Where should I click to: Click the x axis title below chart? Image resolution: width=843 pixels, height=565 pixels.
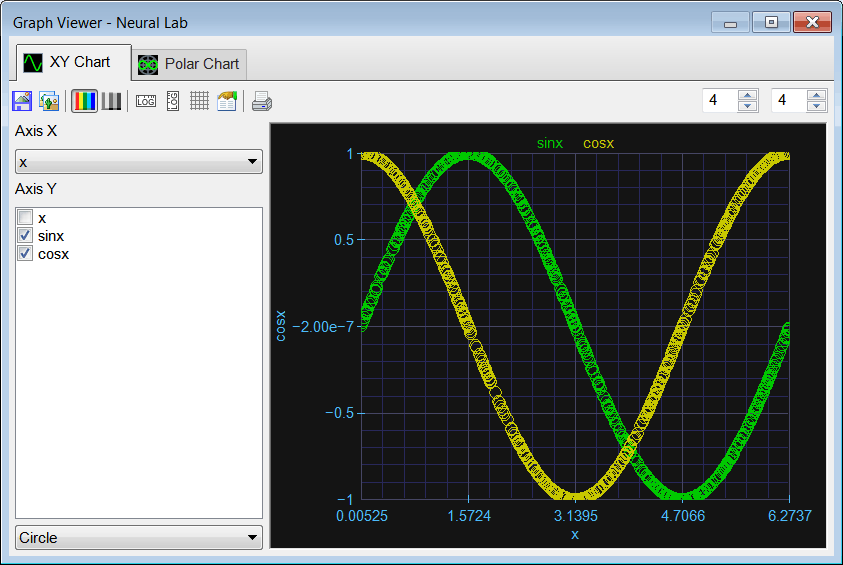pyautogui.click(x=575, y=534)
